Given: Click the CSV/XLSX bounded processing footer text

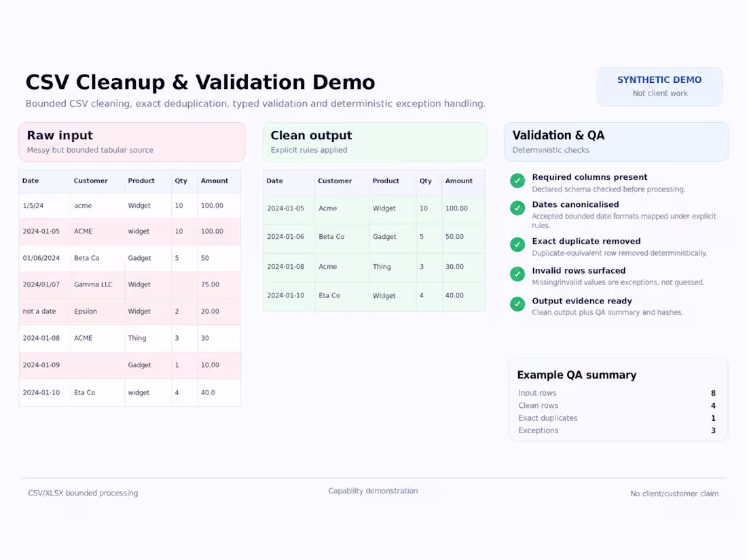Looking at the screenshot, I should [x=83, y=493].
